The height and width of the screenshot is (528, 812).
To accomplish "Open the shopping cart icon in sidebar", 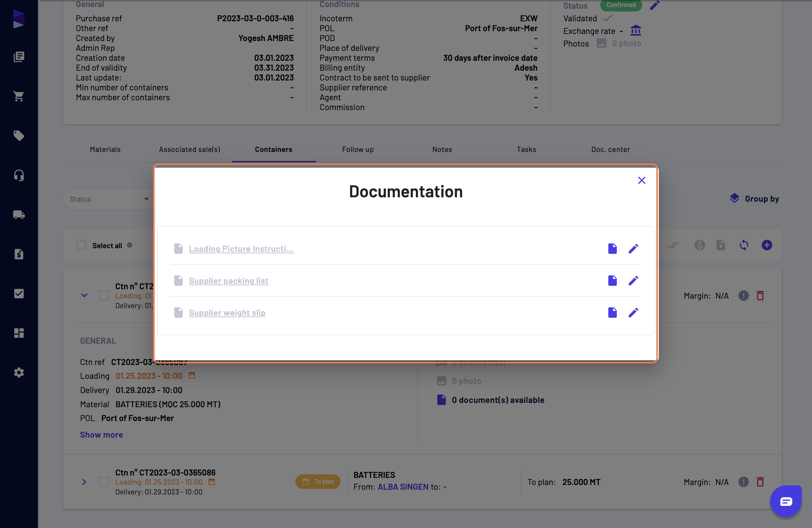I will pyautogui.click(x=19, y=96).
